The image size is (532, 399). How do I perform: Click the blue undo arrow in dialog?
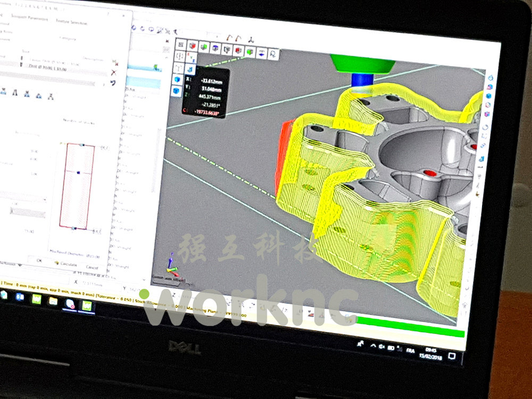pos(113,83)
